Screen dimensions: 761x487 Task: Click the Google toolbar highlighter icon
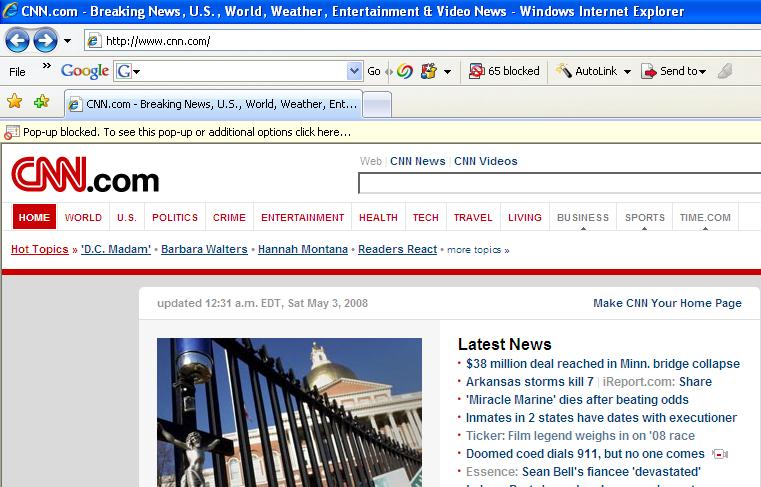coord(725,71)
